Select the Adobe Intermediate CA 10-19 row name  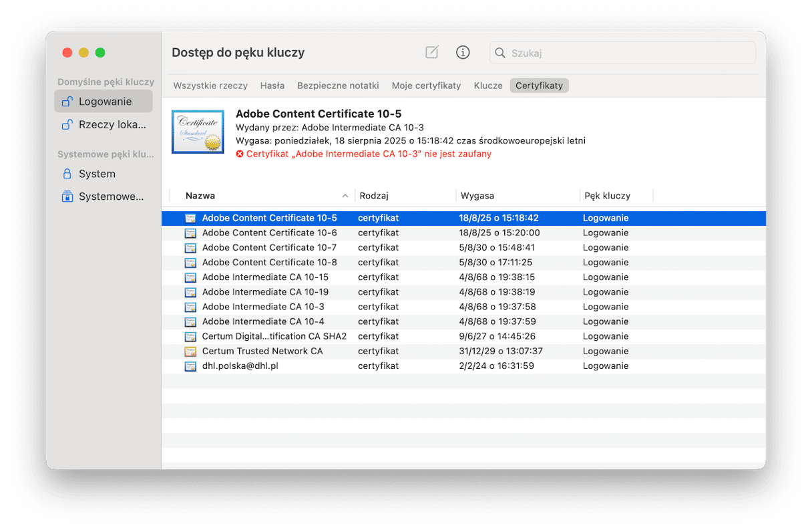[x=265, y=292]
